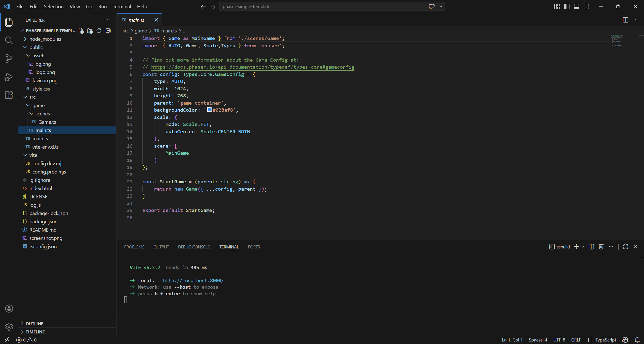Image resolution: width=644 pixels, height=344 pixels.
Task: Switch to the PROBLEMS tab
Action: [134, 247]
